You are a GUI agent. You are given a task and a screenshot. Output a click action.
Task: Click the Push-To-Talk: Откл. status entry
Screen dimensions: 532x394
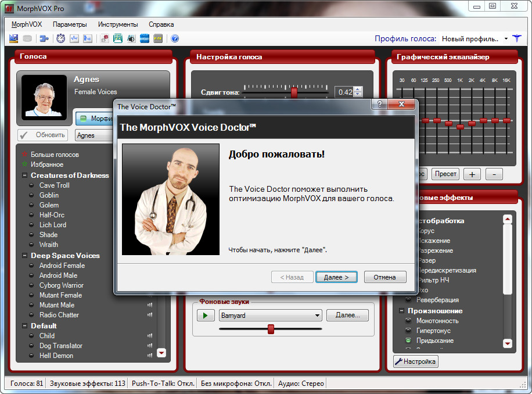[x=163, y=384]
